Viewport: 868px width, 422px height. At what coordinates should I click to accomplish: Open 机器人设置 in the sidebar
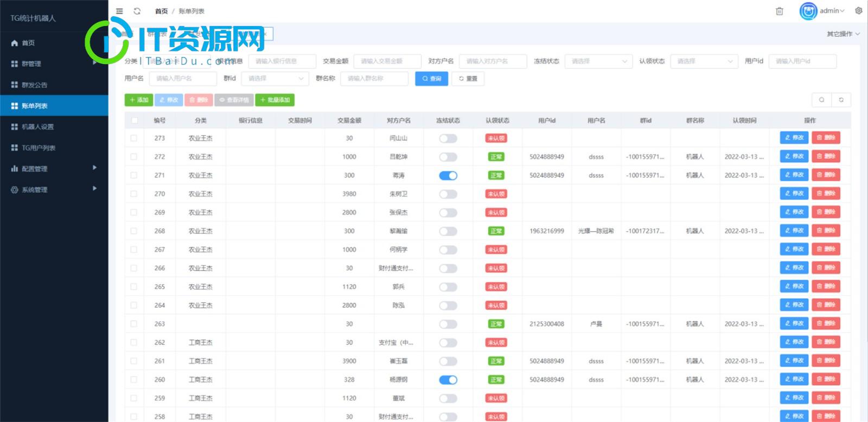coord(54,127)
